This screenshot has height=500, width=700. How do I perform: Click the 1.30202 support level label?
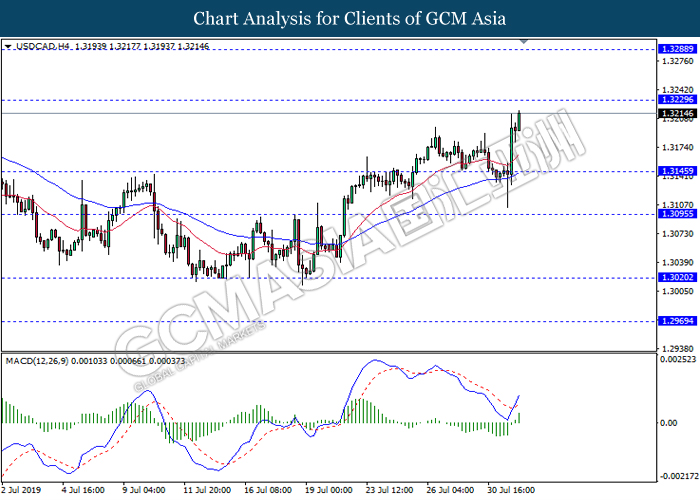(677, 277)
